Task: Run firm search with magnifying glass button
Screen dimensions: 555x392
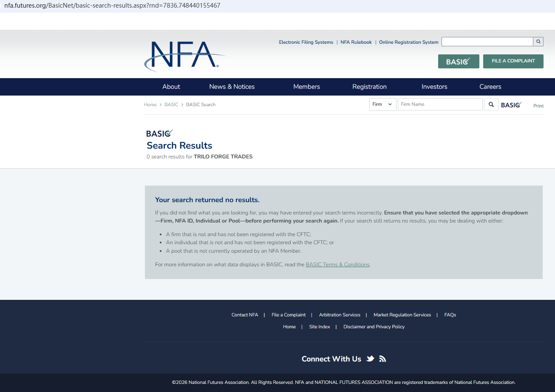Action: coord(491,104)
